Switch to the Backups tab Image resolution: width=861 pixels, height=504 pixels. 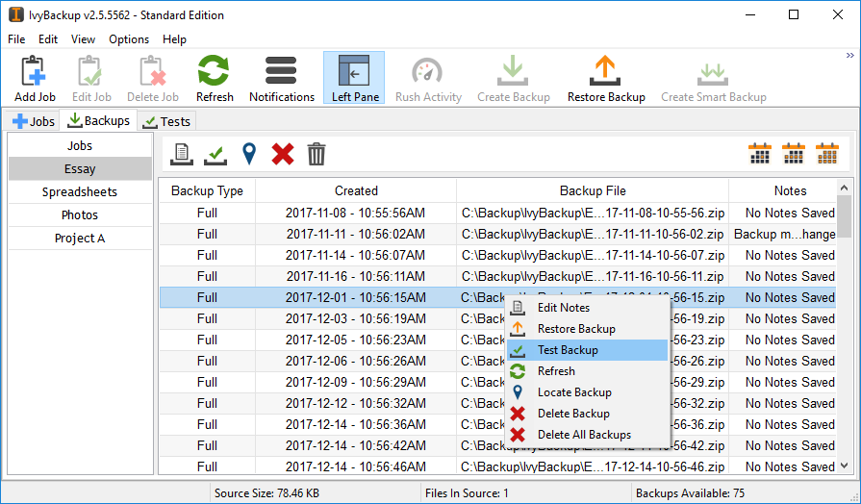(99, 120)
